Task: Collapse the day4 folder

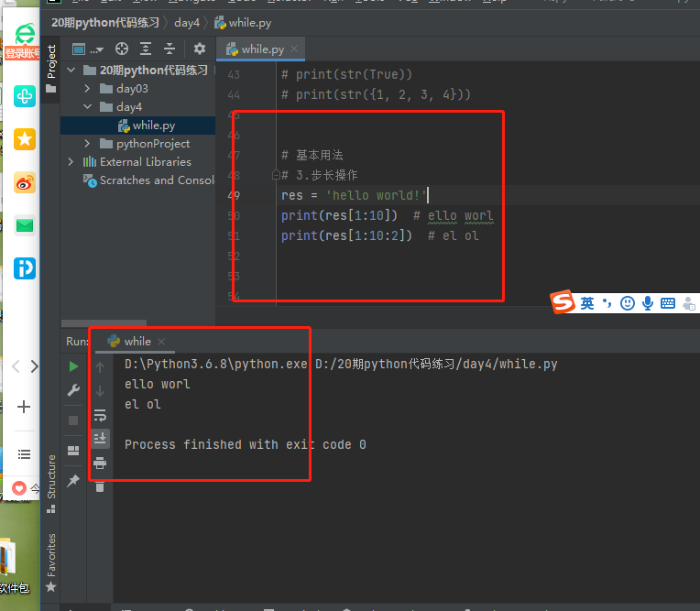Action: pos(88,106)
